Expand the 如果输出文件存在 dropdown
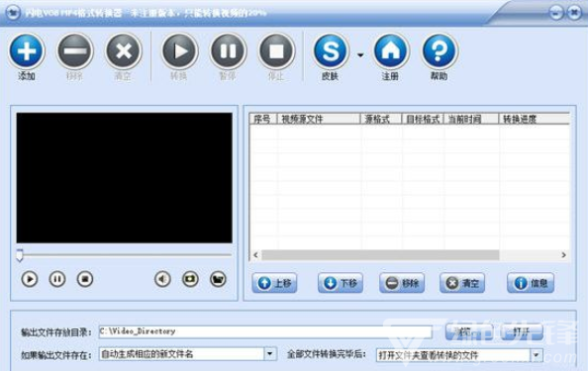Image resolution: width=588 pixels, height=371 pixels. [269, 354]
